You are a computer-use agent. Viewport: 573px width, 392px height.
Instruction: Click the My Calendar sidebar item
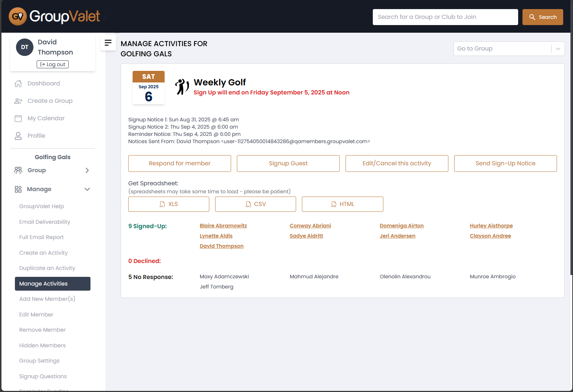[x=46, y=118]
